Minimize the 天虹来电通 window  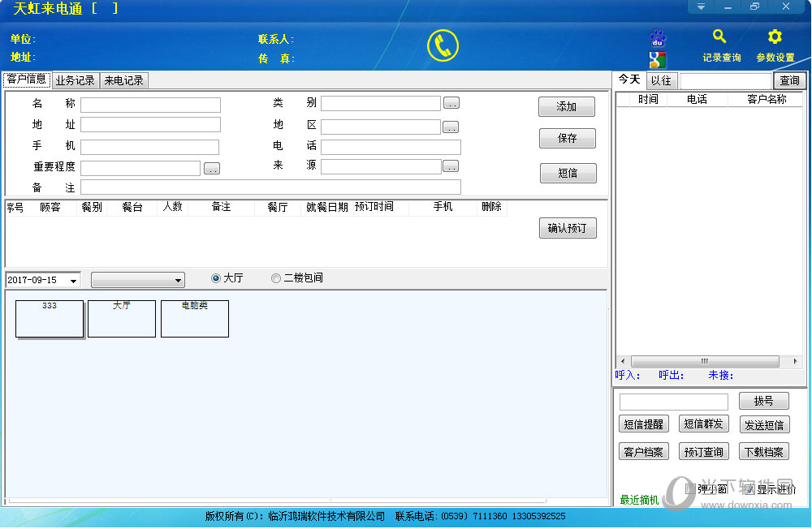coord(728,6)
